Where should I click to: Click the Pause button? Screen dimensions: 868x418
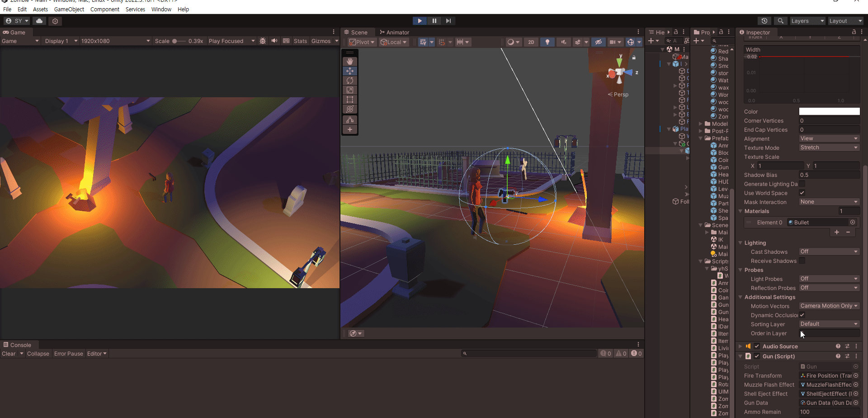point(434,21)
